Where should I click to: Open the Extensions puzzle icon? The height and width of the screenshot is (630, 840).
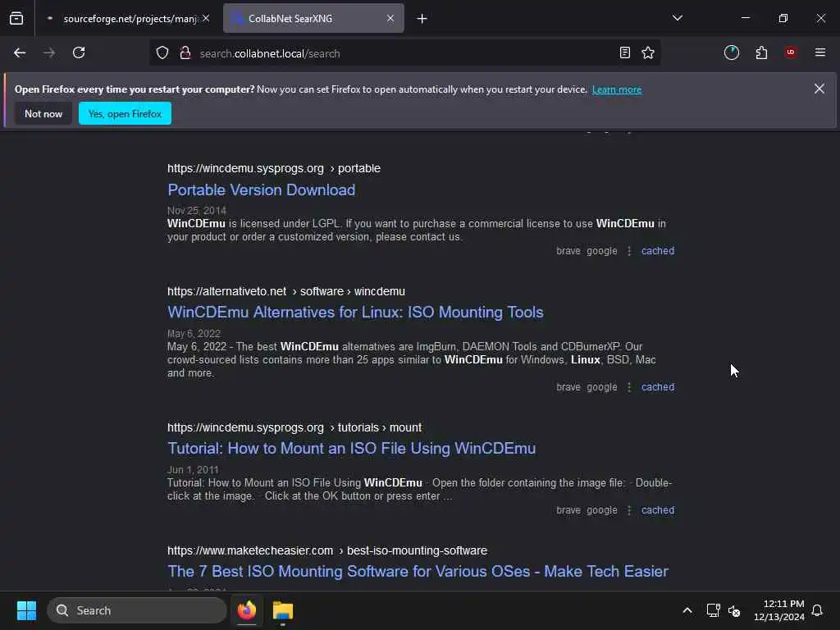click(x=761, y=52)
